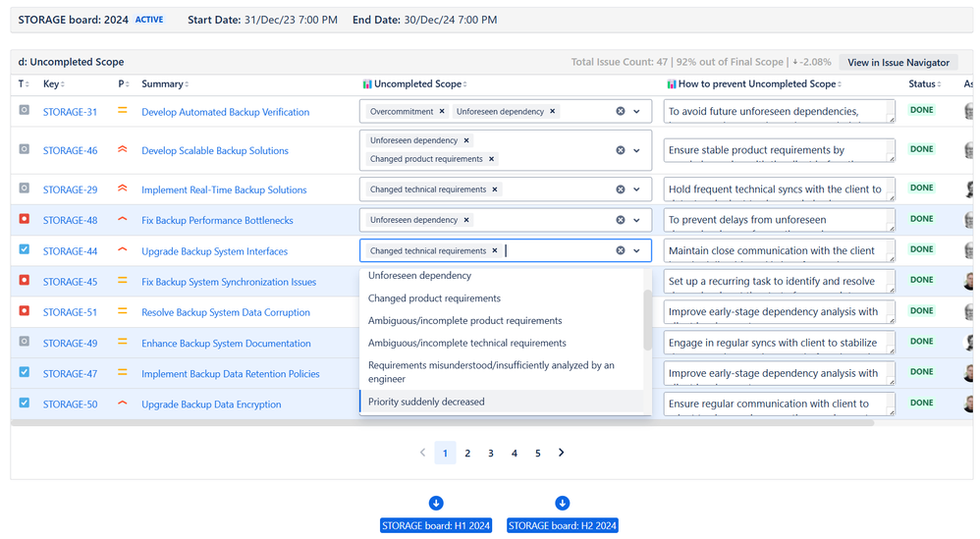Click the task icon next to STORAGE-50
The height and width of the screenshot is (539, 980).
(x=24, y=403)
